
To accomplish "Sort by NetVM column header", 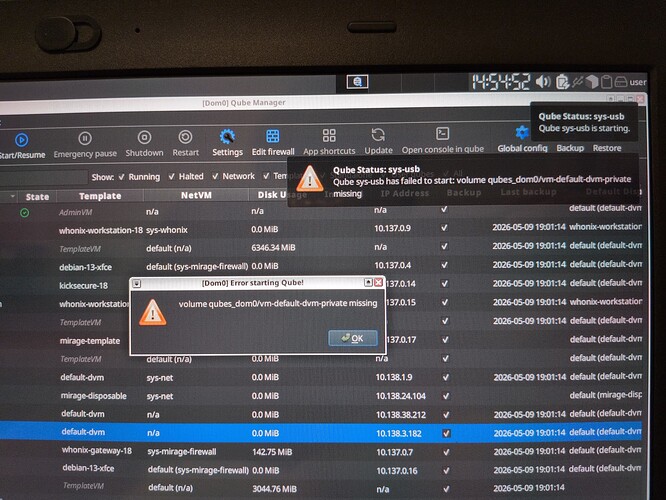I will point(196,195).
